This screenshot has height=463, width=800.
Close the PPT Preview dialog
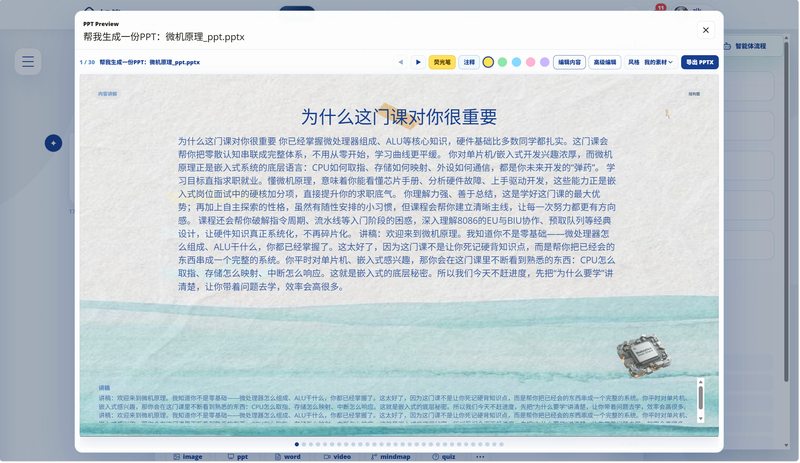(706, 30)
